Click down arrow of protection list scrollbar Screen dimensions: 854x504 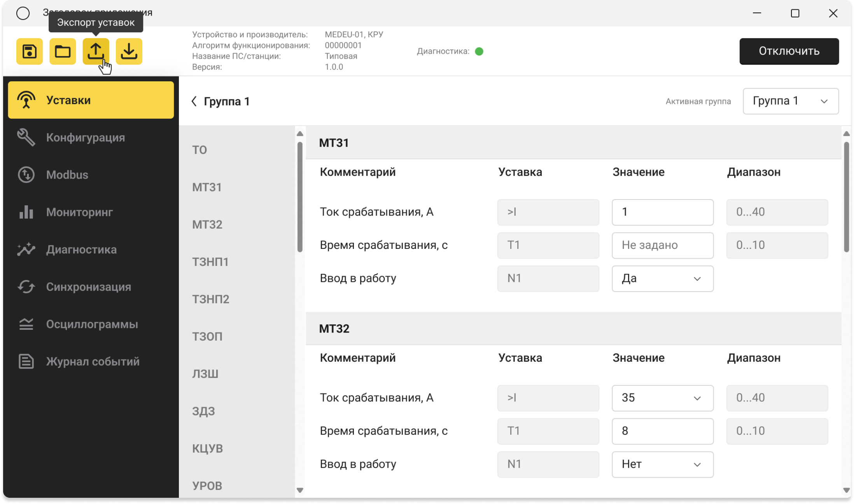click(x=300, y=490)
